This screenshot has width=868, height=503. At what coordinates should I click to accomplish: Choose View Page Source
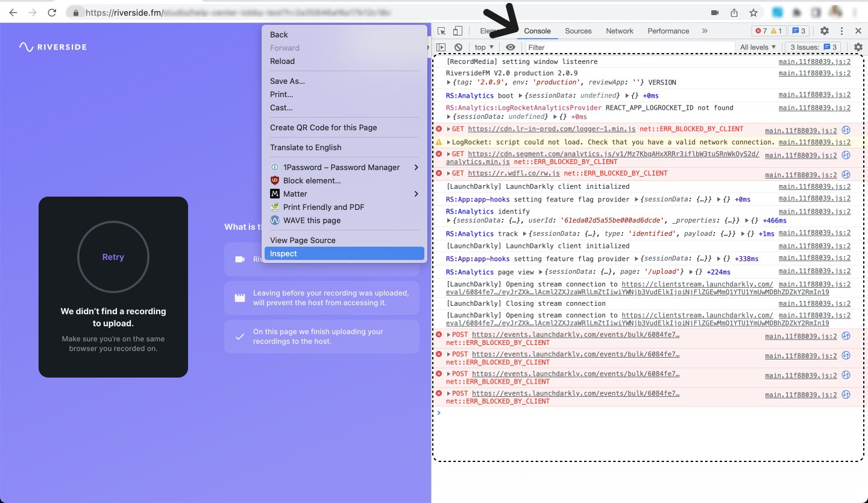tap(344, 240)
